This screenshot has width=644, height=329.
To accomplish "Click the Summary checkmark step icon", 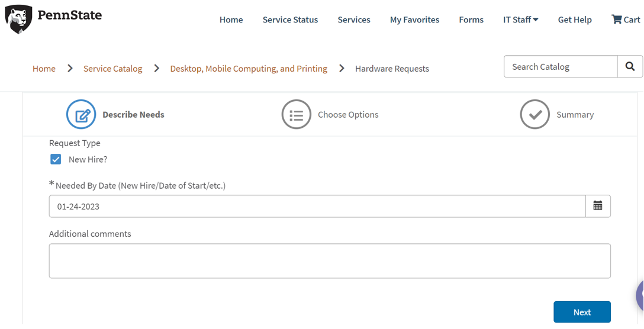I will point(534,114).
